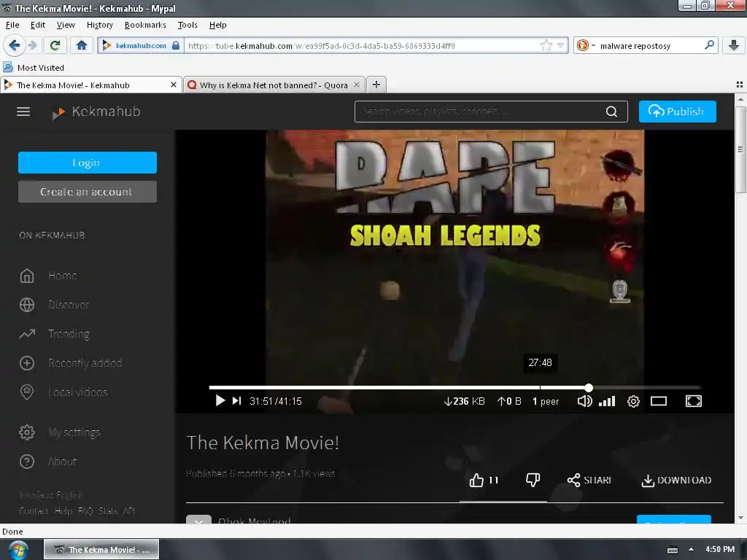Open the browser downloads arrow

pos(734,45)
